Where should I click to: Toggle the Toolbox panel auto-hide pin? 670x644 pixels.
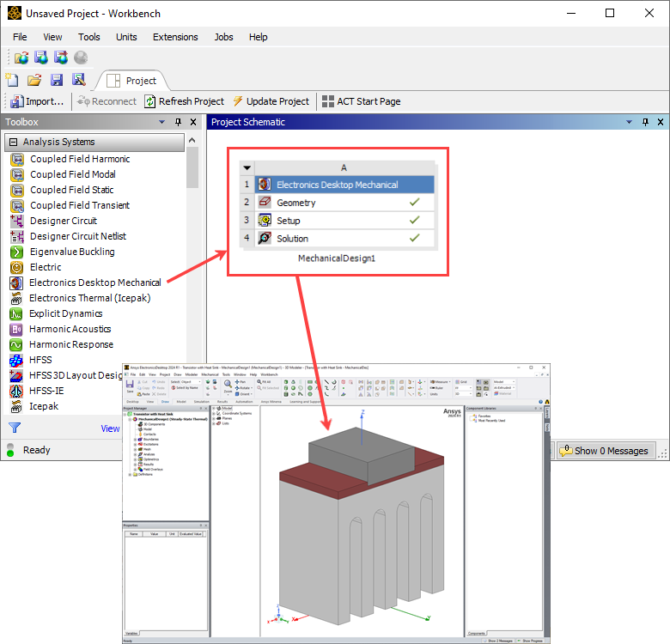pos(179,122)
